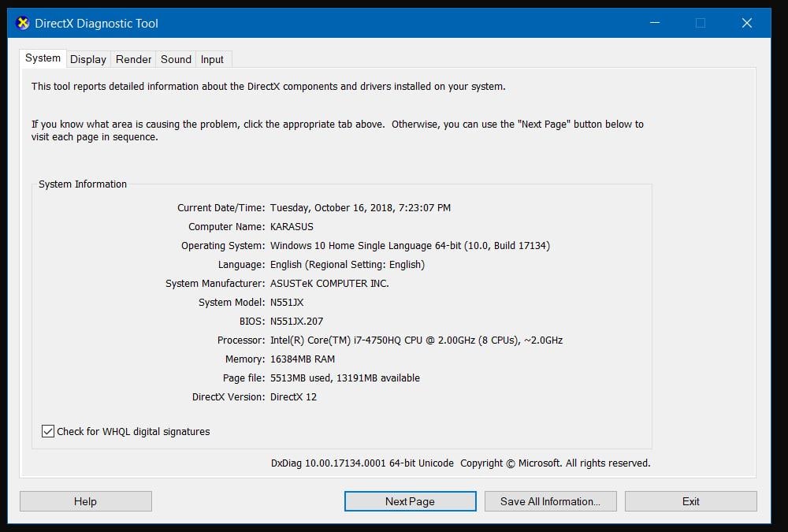Click the BIOS label
Viewport: 788px width, 532px height.
[x=252, y=322]
